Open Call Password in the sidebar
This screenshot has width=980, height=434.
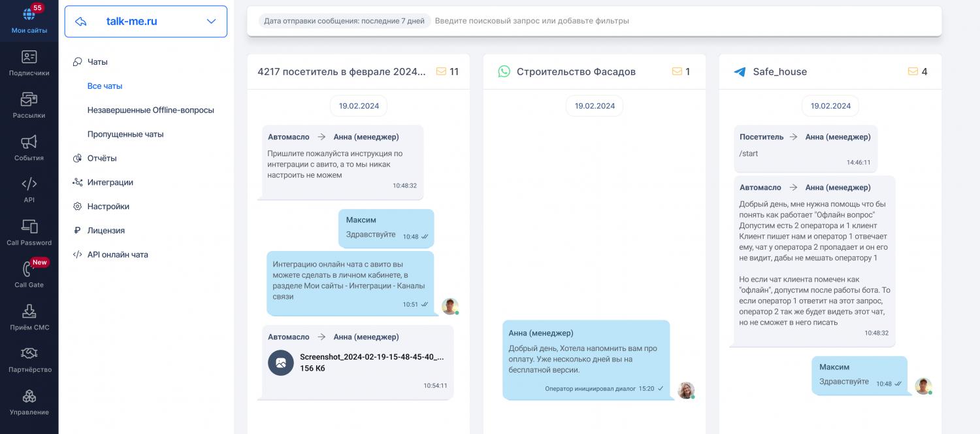pos(29,233)
